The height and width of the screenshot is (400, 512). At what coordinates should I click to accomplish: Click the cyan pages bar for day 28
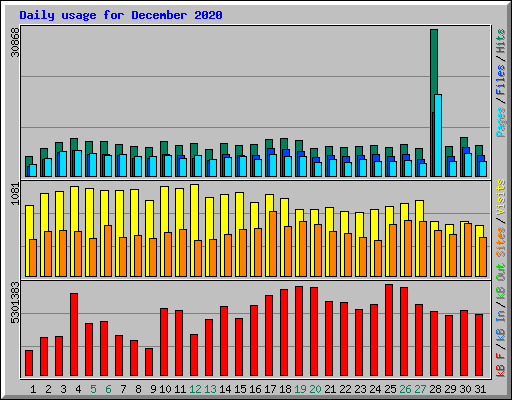pos(438,135)
